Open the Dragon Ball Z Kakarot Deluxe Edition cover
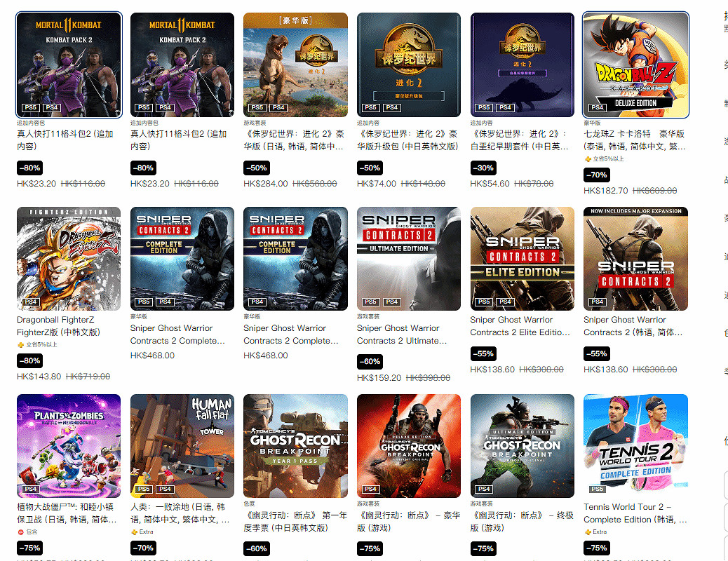728x561 pixels. coord(635,65)
